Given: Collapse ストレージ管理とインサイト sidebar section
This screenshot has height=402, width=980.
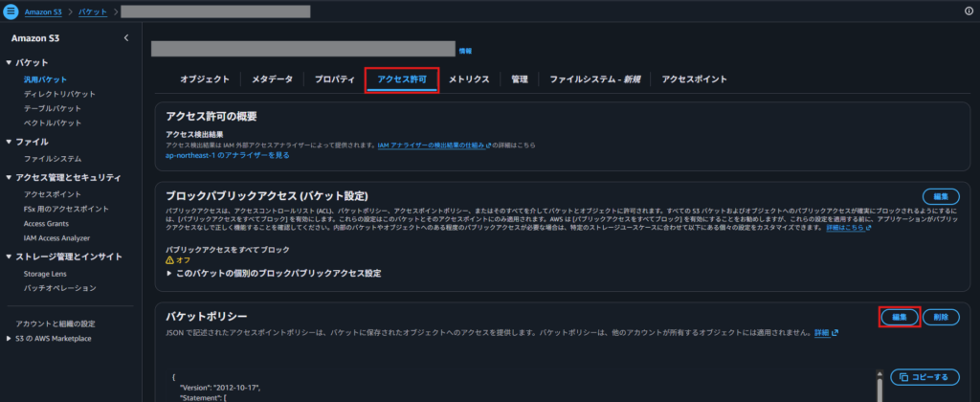Looking at the screenshot, I should tap(9, 257).
